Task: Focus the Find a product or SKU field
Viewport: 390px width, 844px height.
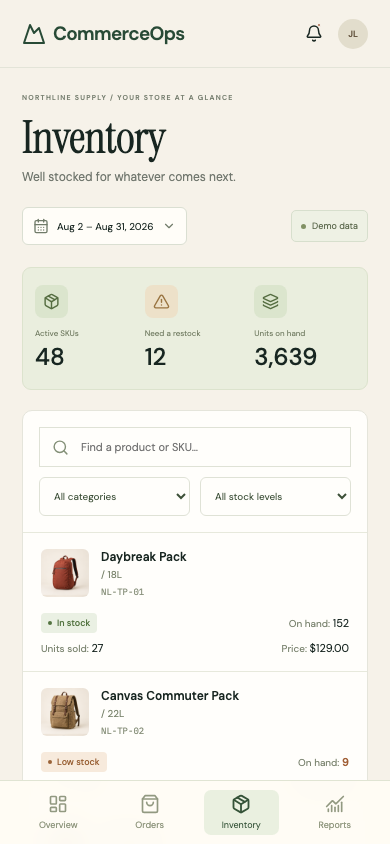Action: click(x=195, y=447)
